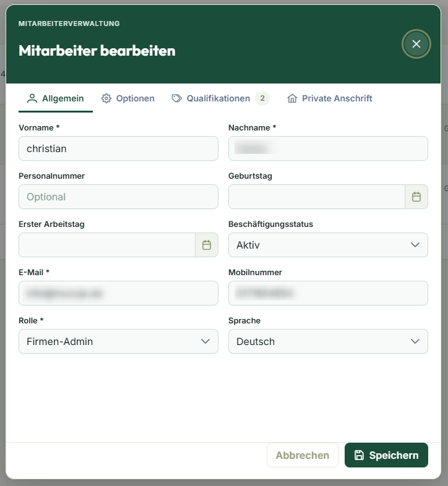
Task: Open the Qualifikationen tab
Action: point(220,98)
